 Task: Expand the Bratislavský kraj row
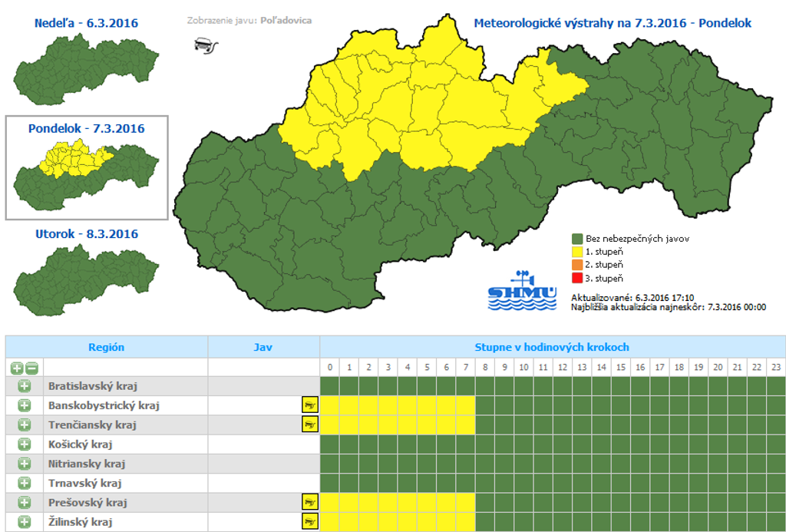(x=24, y=385)
